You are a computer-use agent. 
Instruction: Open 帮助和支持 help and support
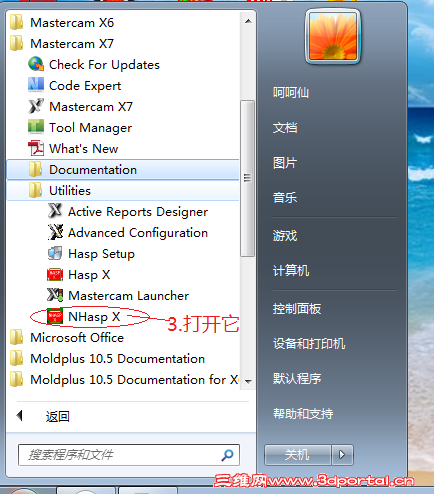click(x=303, y=413)
